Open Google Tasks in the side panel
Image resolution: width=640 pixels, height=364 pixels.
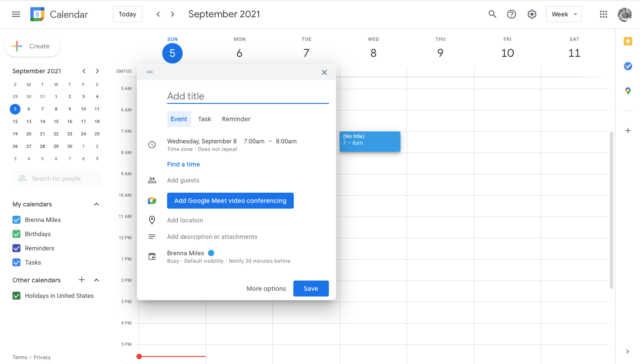[x=628, y=66]
